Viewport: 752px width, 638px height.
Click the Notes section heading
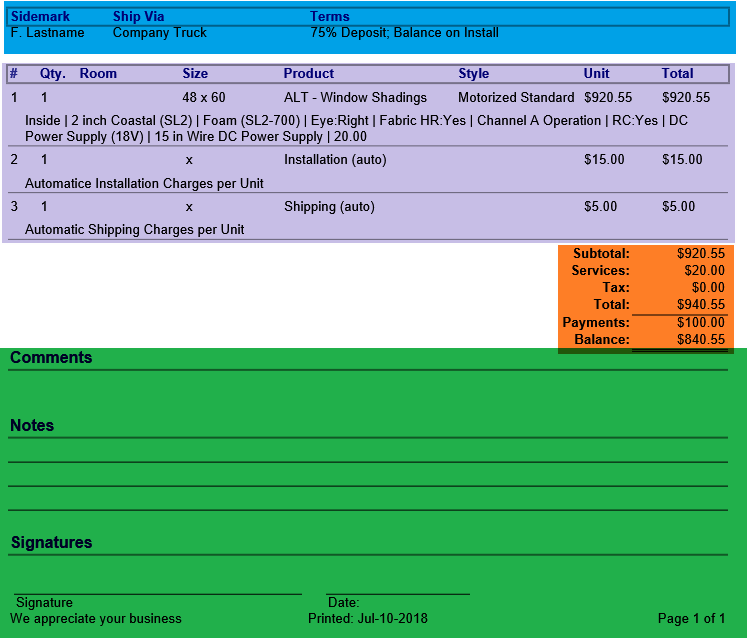click(32, 425)
